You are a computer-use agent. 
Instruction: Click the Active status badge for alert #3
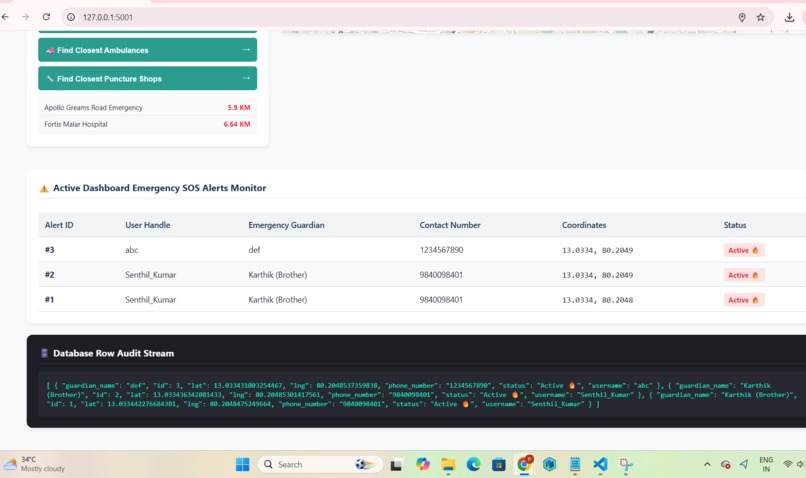(744, 250)
